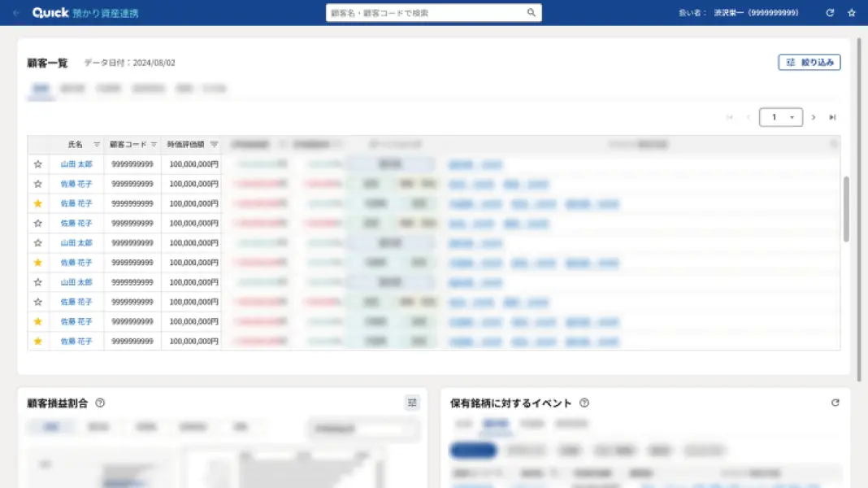Screen dimensions: 868x488
Task: Open the page number dropdown showing 1
Action: (x=780, y=117)
